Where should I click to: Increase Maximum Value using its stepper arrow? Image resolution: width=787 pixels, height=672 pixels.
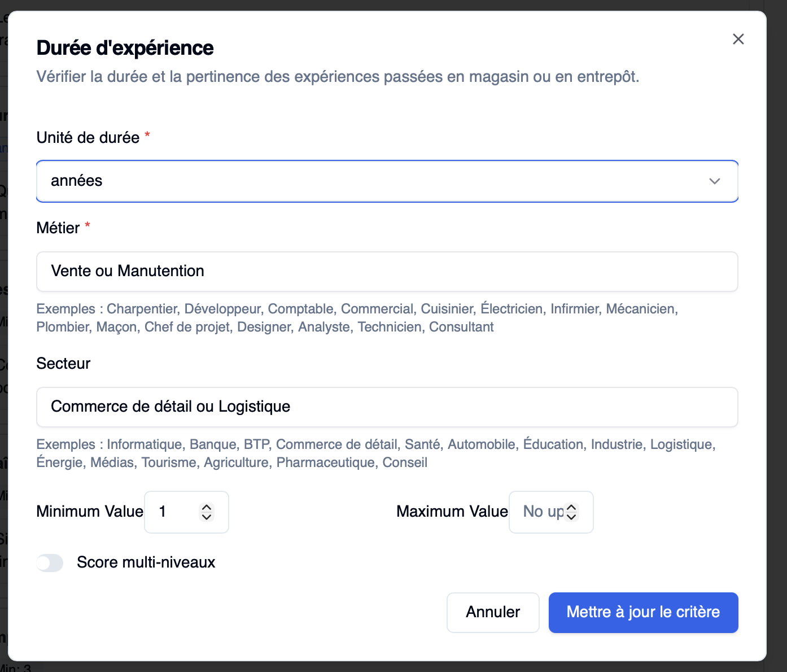pos(572,507)
